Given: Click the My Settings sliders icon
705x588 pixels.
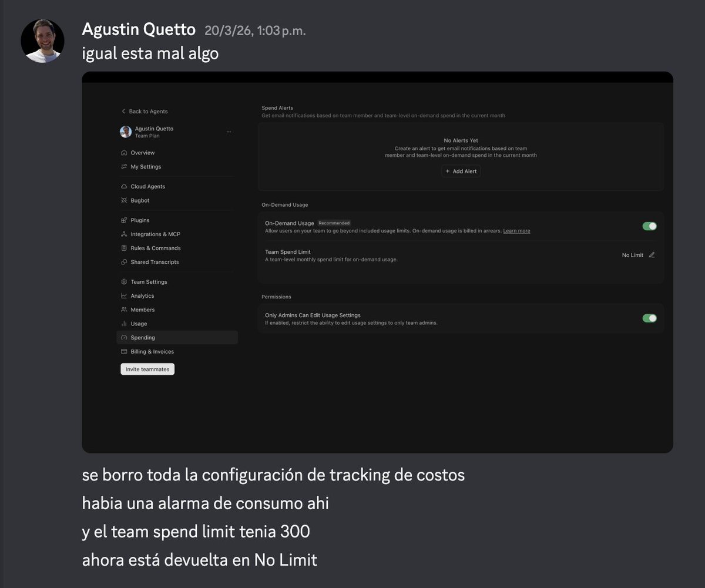Looking at the screenshot, I should tap(124, 167).
